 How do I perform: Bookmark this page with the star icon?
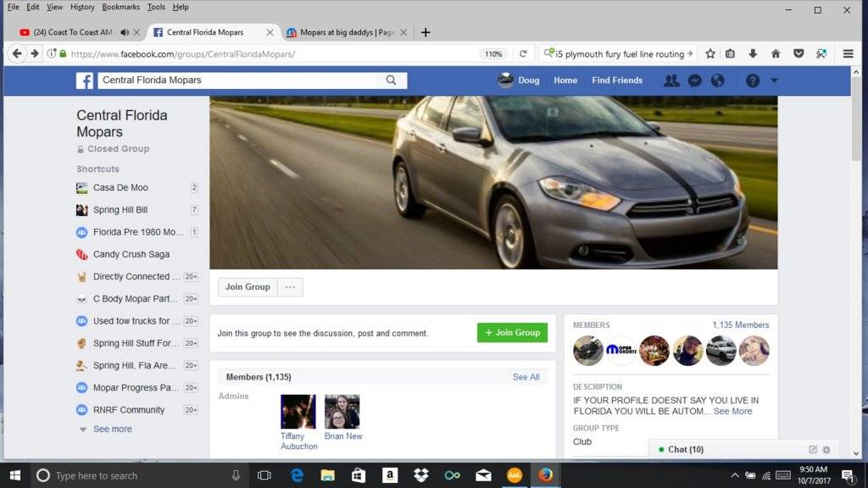(x=709, y=53)
